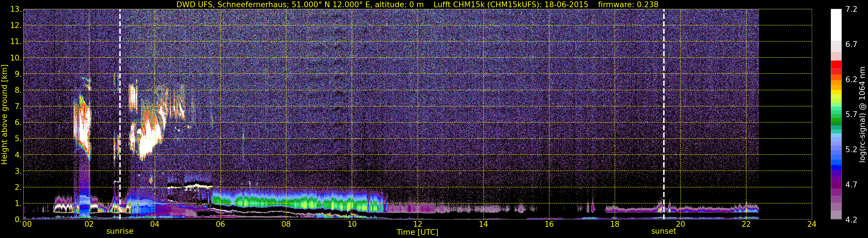This screenshot has height=238, width=868.
Task: Click the time axis tick label "14"
Action: (x=483, y=224)
